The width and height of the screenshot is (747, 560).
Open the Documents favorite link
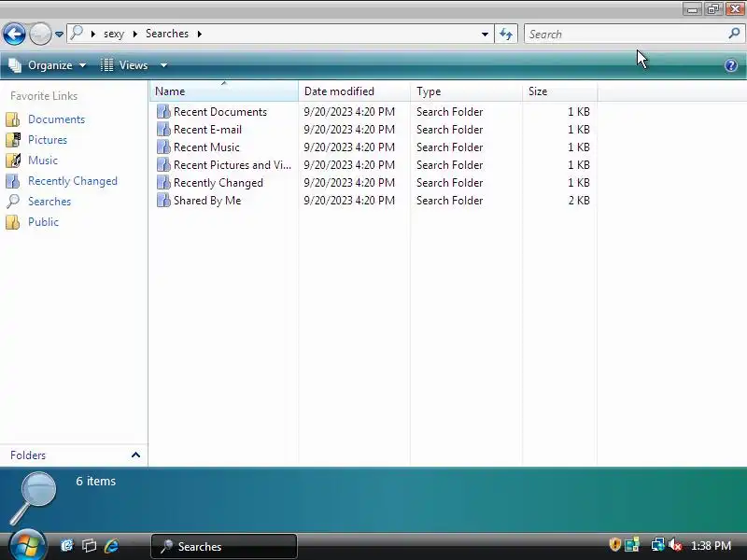56,119
